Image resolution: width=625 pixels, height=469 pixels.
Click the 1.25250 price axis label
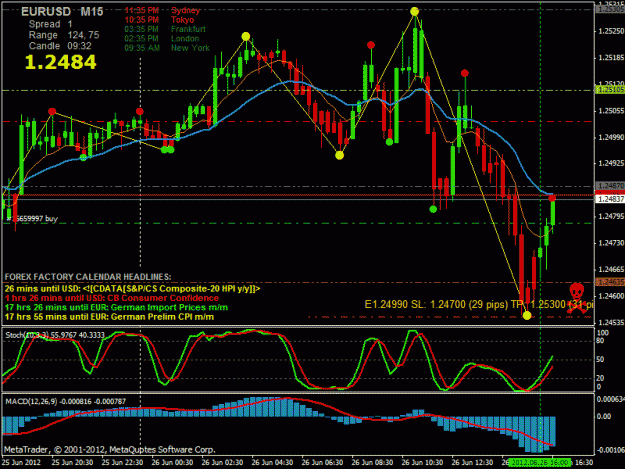click(611, 31)
